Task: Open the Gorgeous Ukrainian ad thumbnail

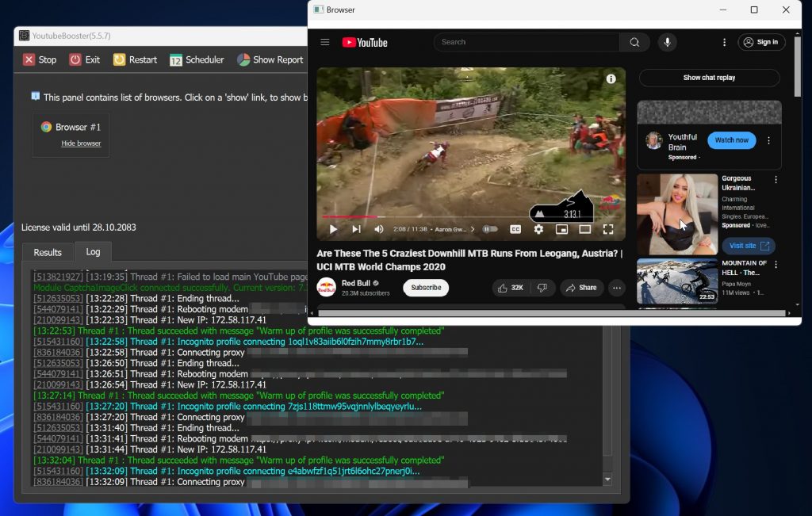Action: pyautogui.click(x=677, y=214)
